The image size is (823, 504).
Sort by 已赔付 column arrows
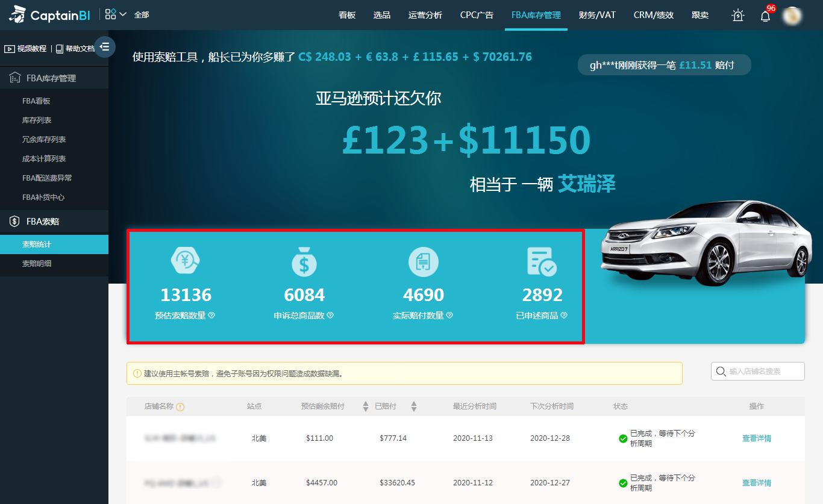pos(414,406)
